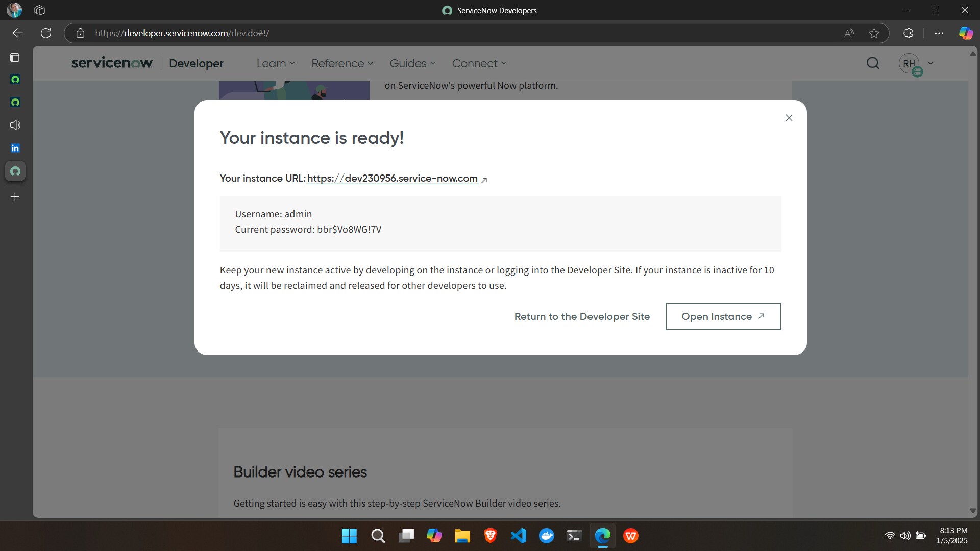Switch to the second ServiceNow vertical tab

(15, 102)
